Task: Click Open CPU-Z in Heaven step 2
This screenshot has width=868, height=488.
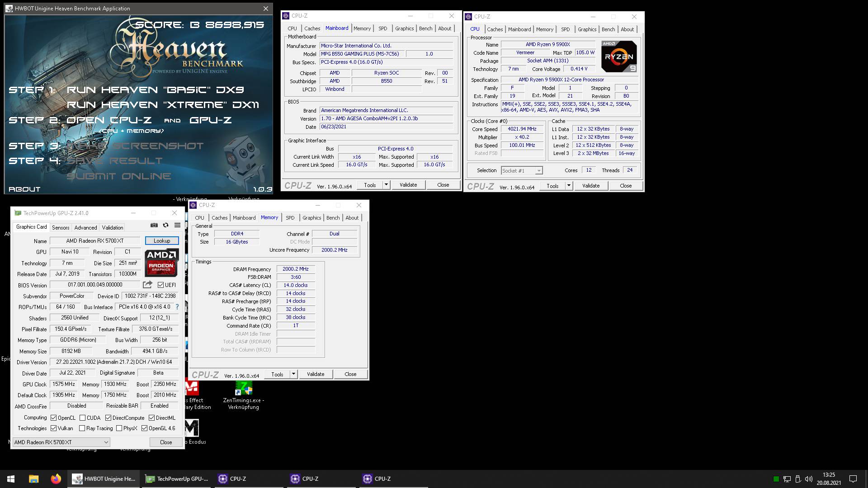Action: [110, 120]
